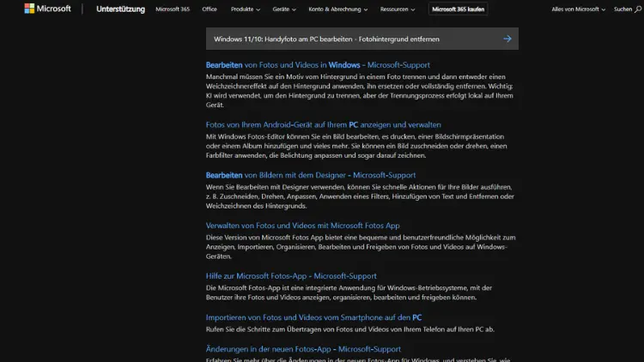Expand the Geräte dropdown
This screenshot has width=644, height=362.
point(284,9)
